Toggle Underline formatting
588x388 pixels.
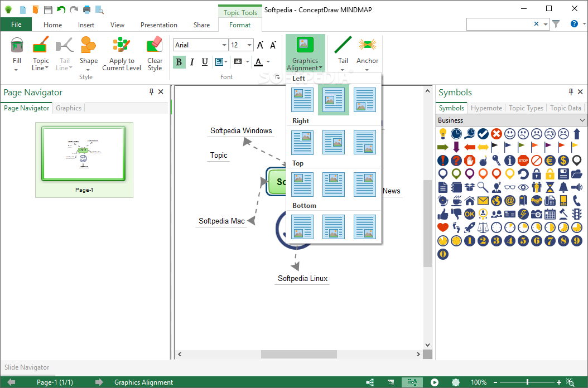[x=205, y=62]
